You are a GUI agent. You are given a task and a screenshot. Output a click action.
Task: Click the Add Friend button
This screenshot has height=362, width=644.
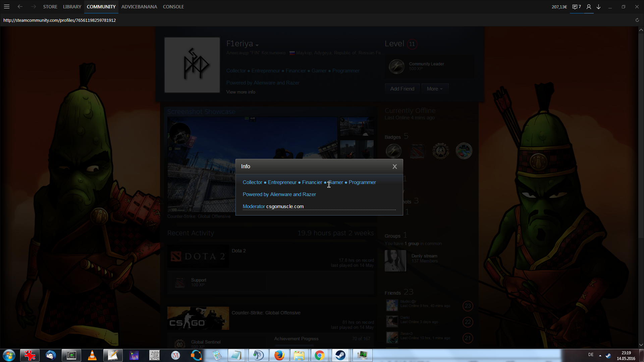402,89
